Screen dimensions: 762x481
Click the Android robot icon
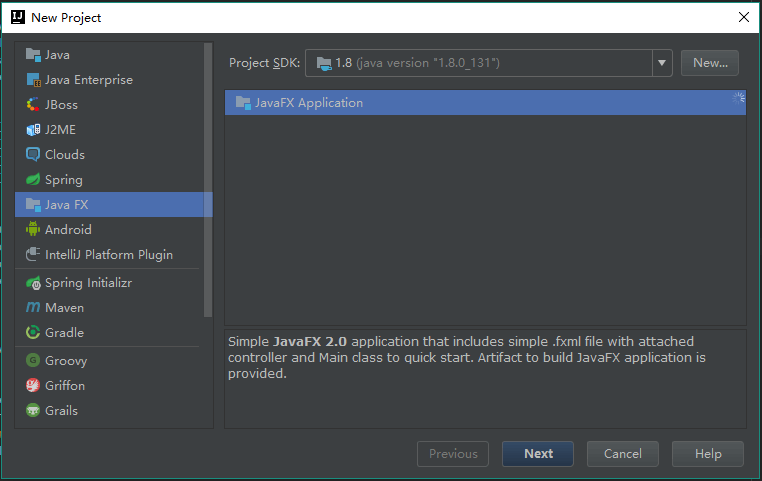point(33,229)
